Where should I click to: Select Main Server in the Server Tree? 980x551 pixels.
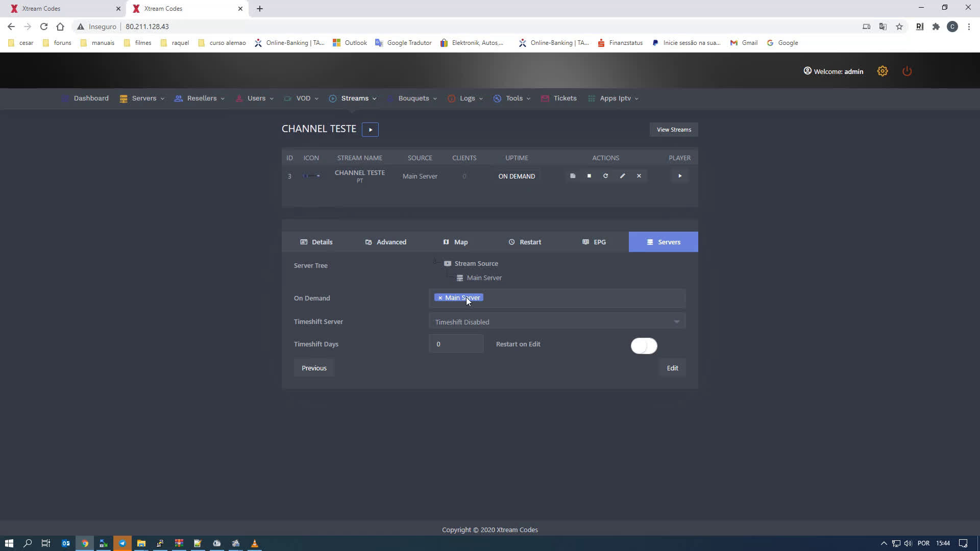[484, 278]
